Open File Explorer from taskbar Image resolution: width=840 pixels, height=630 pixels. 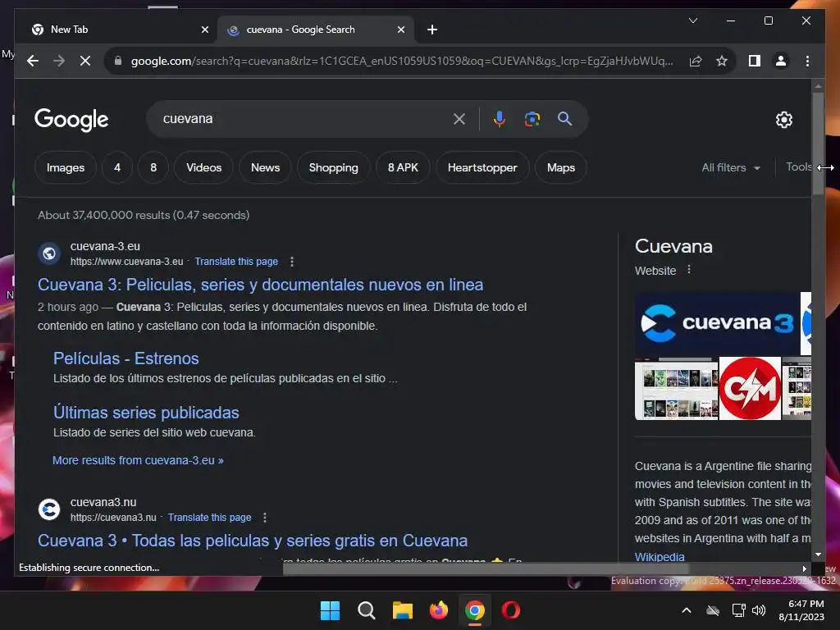(402, 610)
